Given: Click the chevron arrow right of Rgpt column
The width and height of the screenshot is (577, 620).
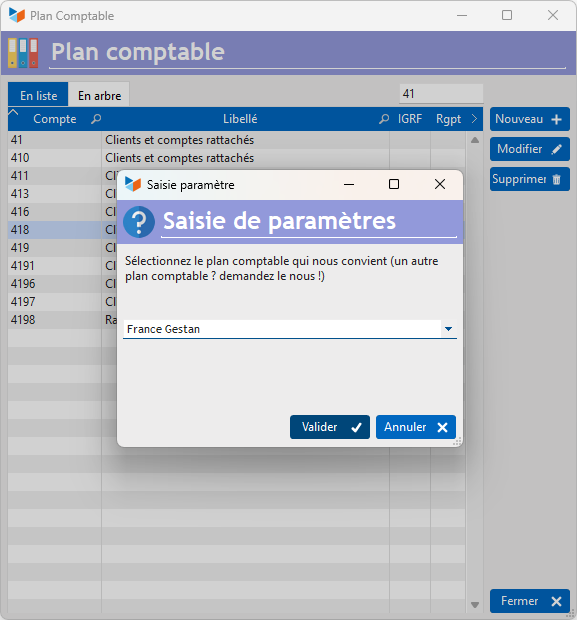Looking at the screenshot, I should [x=474, y=119].
